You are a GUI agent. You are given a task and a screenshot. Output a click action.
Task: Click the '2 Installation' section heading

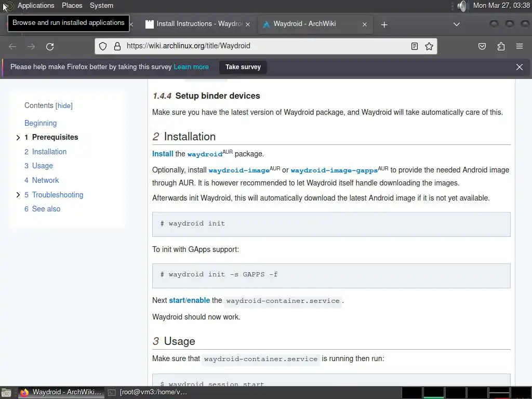(x=184, y=137)
